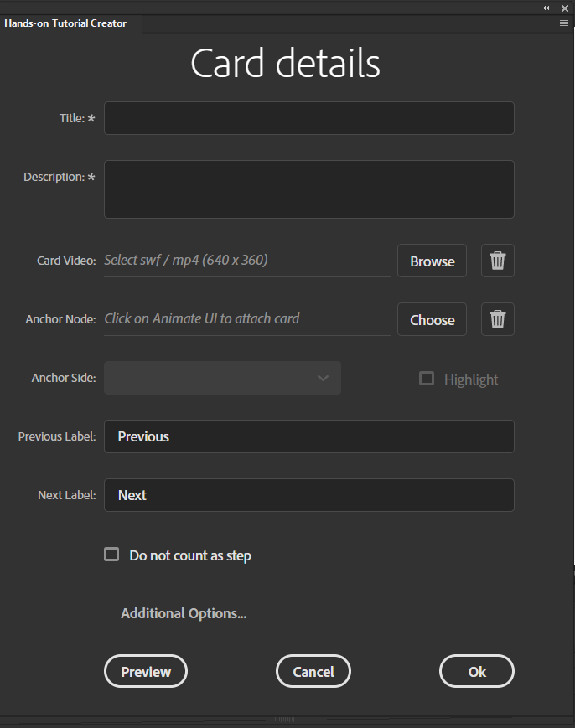Expand Additional Options section

pyautogui.click(x=184, y=613)
